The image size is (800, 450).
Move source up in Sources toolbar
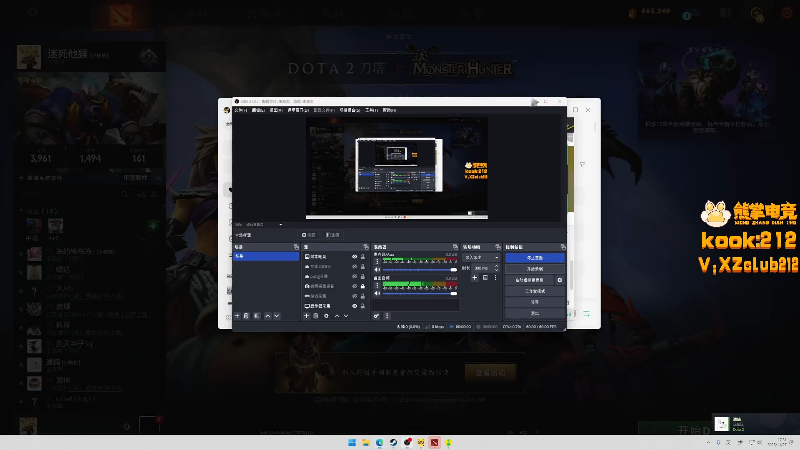[x=337, y=316]
